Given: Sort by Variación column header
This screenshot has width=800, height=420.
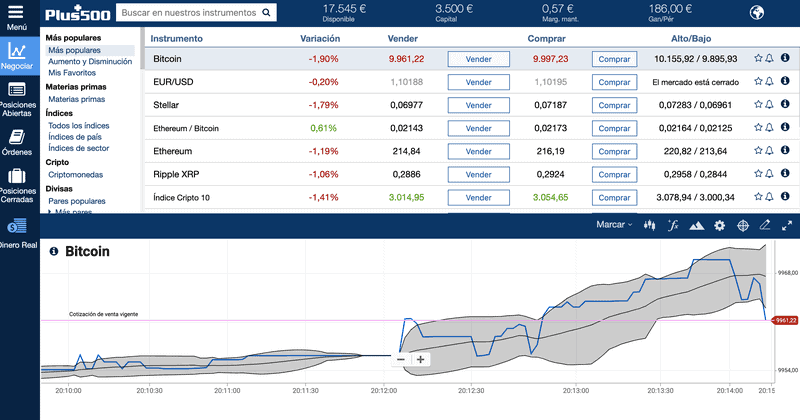Looking at the screenshot, I should pyautogui.click(x=320, y=38).
